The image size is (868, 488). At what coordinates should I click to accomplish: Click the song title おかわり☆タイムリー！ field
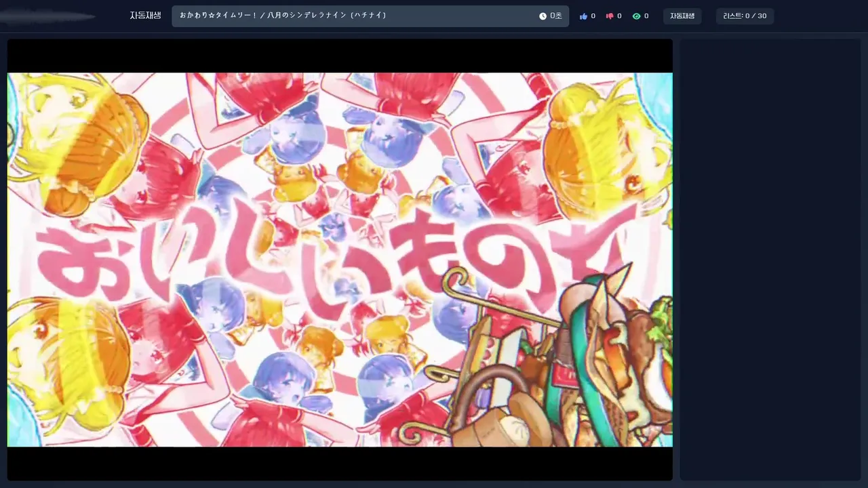[x=370, y=16]
